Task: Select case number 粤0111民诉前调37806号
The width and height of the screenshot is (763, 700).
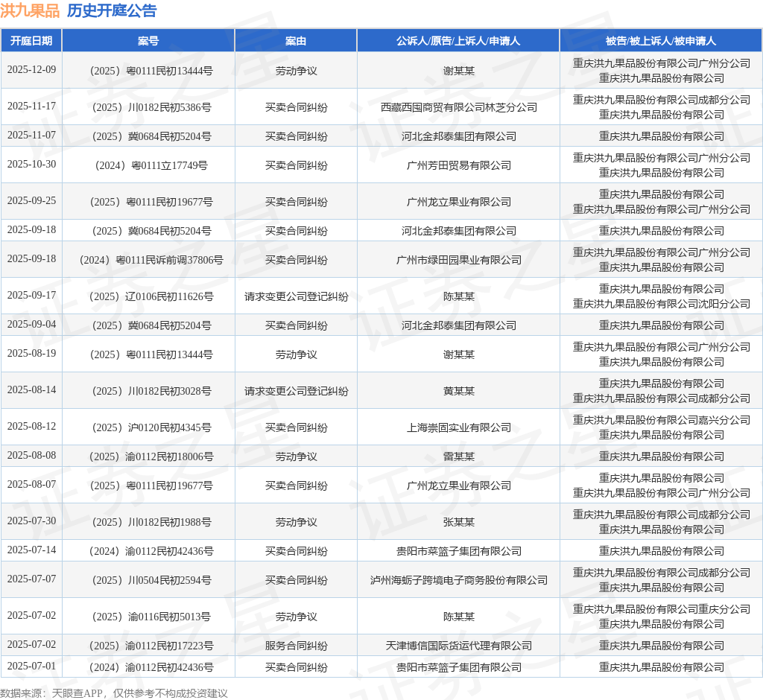Action: [x=151, y=260]
